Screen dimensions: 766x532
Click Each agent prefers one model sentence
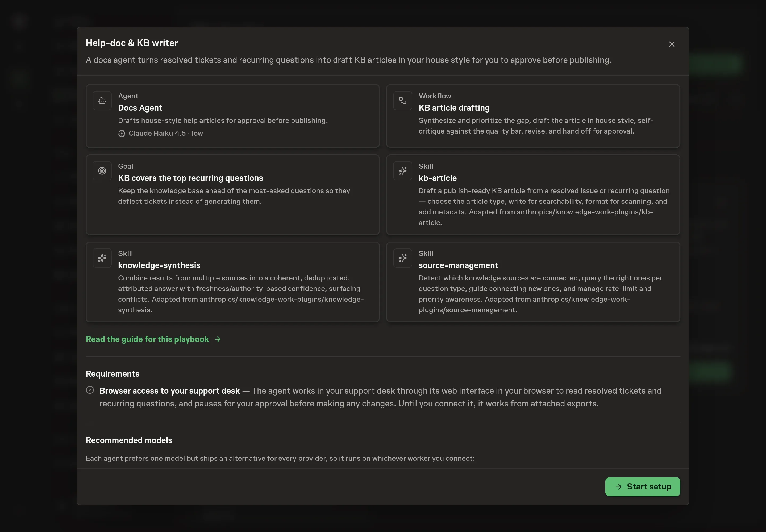coord(280,458)
